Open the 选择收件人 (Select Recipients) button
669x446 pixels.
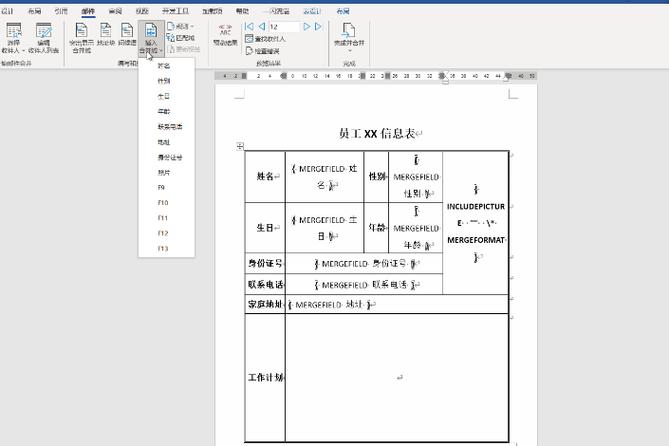(13, 38)
